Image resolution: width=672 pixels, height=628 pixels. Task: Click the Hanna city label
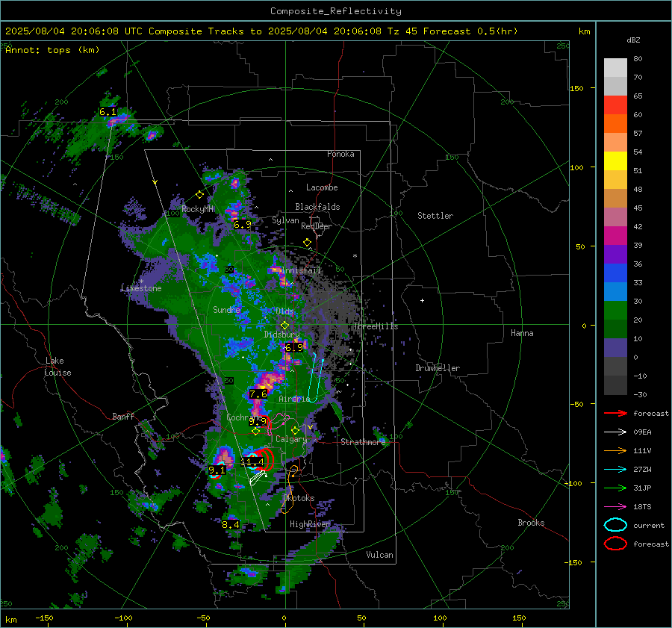(522, 333)
